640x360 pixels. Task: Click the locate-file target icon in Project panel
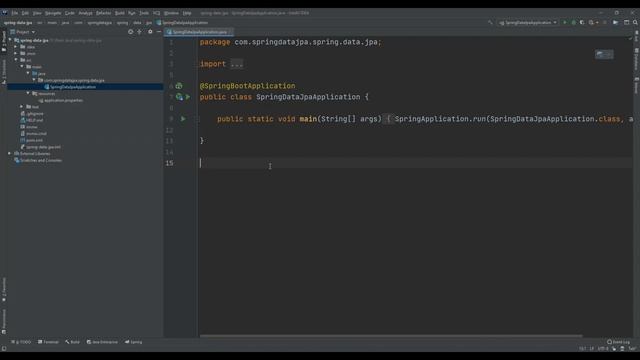click(131, 32)
